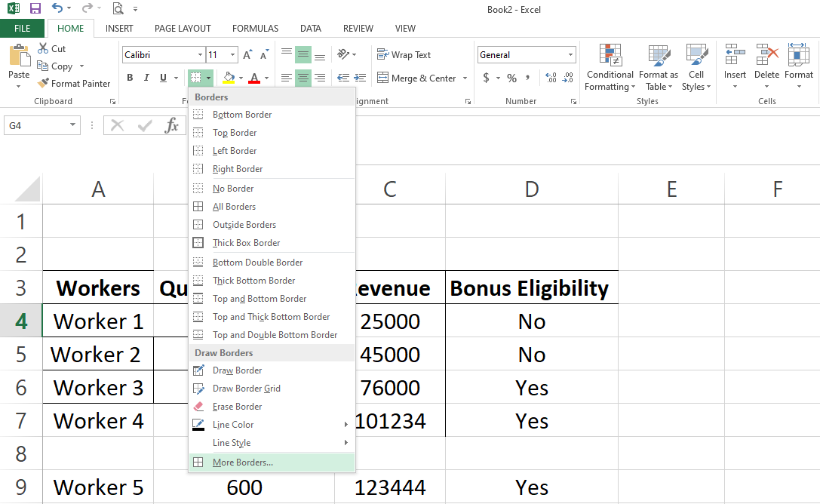Image resolution: width=820 pixels, height=504 pixels.
Task: Switch to the Page Layout tab
Action: [x=183, y=29]
